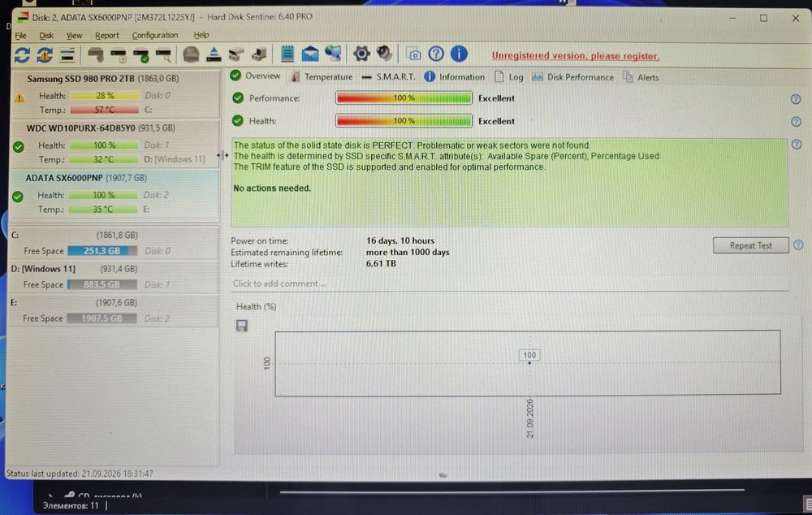Click the gray dome-shaped toolbar icon
The width and height of the screenshot is (812, 515).
pyautogui.click(x=191, y=54)
